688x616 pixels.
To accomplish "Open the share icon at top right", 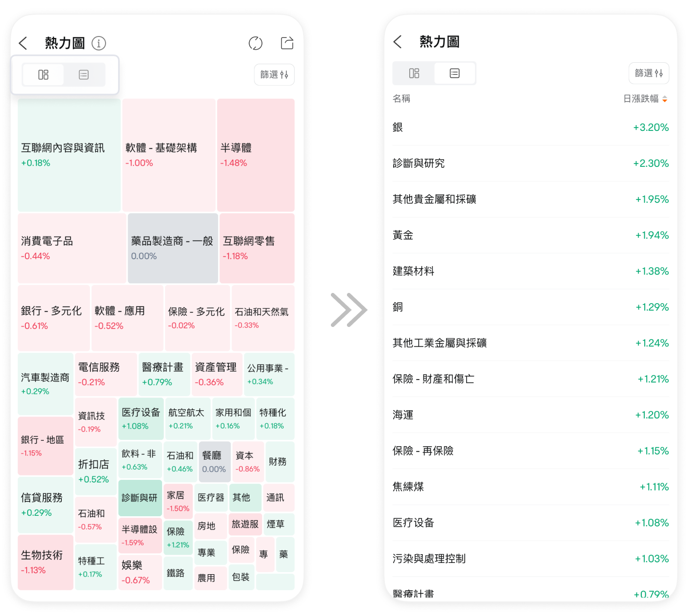I will pyautogui.click(x=287, y=43).
